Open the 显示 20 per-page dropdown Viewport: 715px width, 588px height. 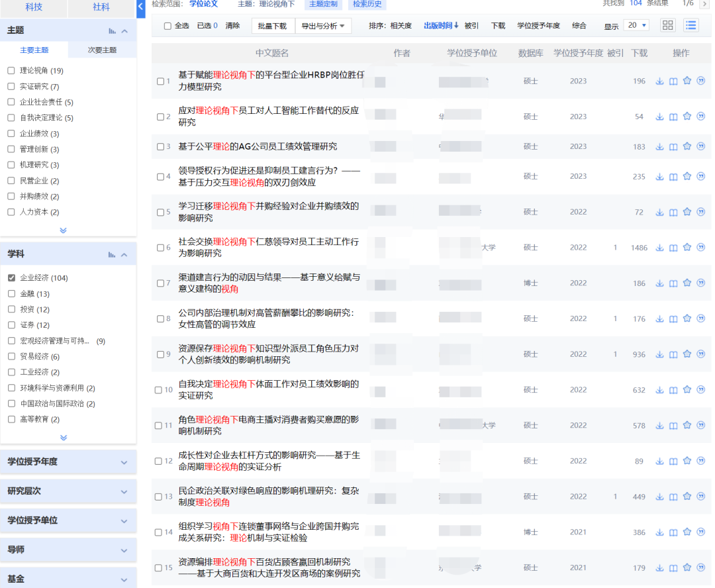coord(637,26)
